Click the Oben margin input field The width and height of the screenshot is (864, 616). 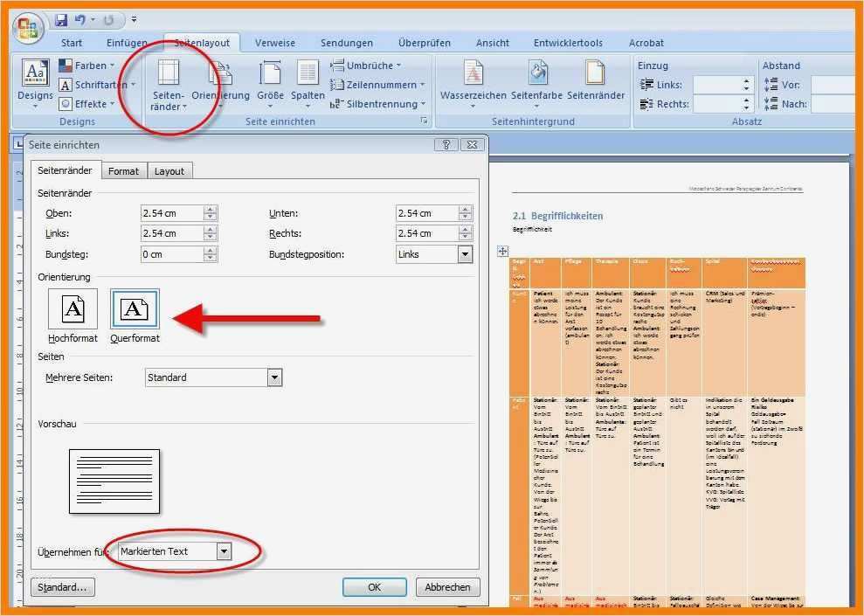(172, 213)
